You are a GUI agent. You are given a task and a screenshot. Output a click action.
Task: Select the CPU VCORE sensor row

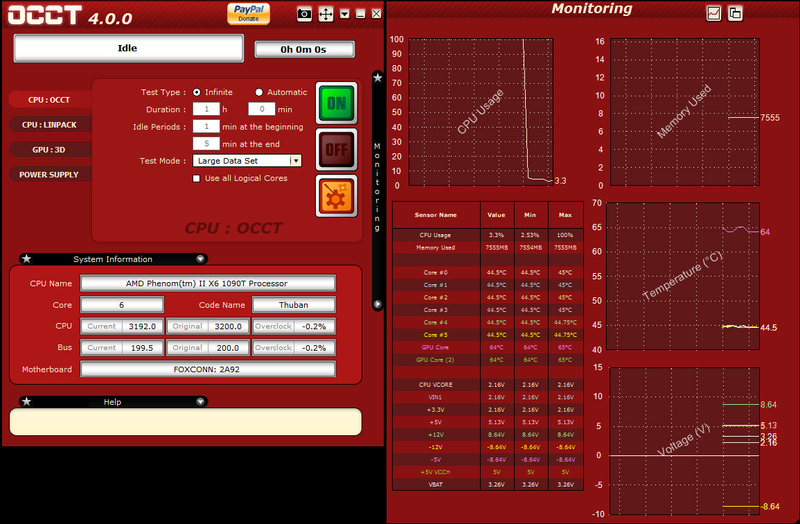point(488,385)
